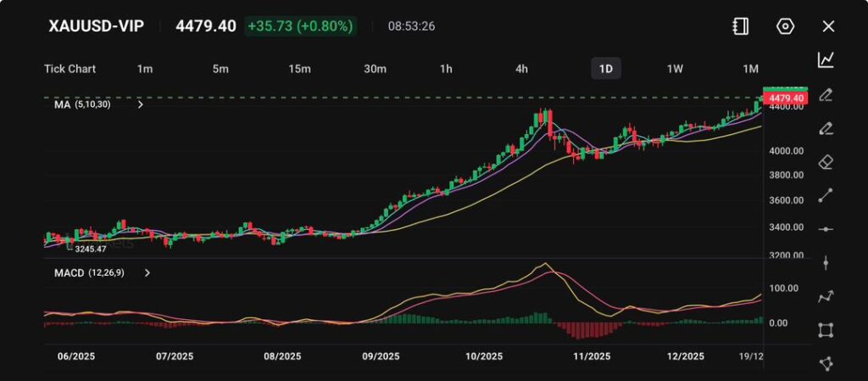Image resolution: width=868 pixels, height=381 pixels.
Task: Select the zigzag arrow polyline tool
Action: (826, 296)
